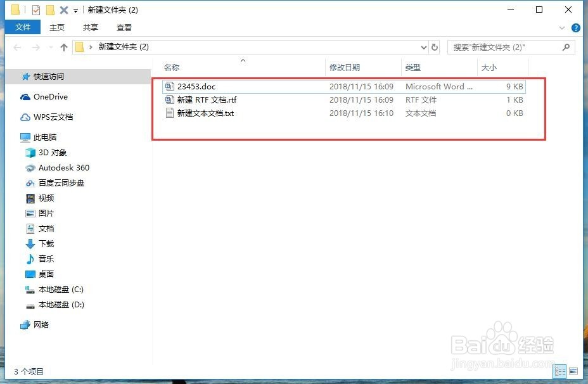Click the Properties icon in quick access toolbar
Viewport: 588px width, 384px height.
tap(36, 10)
